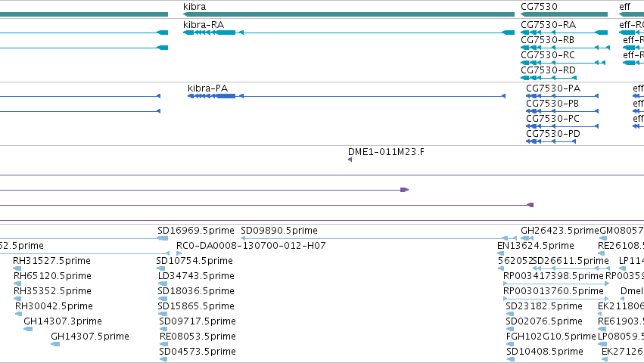Click the CG7530 gene span bar
This screenshot has height=363, width=644.
tap(564, 14)
